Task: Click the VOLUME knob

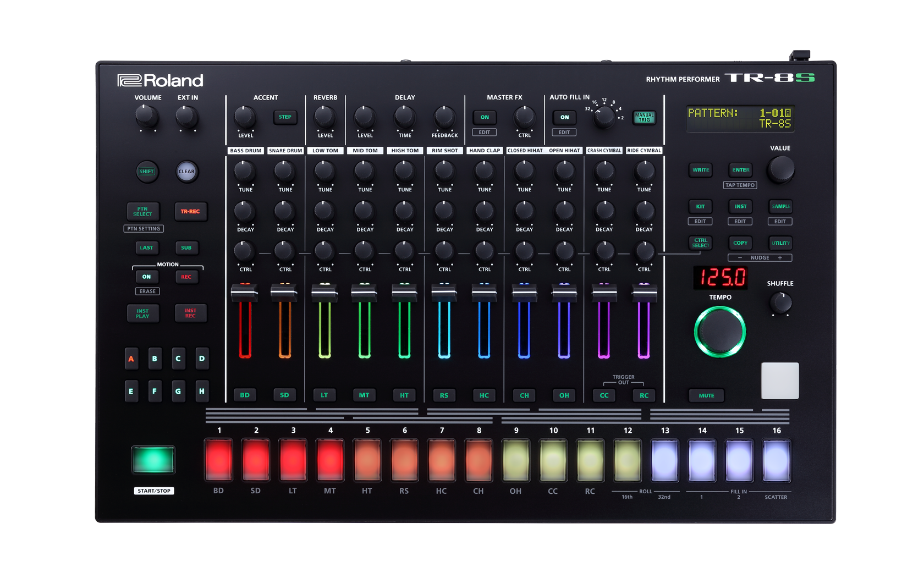Action: coord(146,116)
